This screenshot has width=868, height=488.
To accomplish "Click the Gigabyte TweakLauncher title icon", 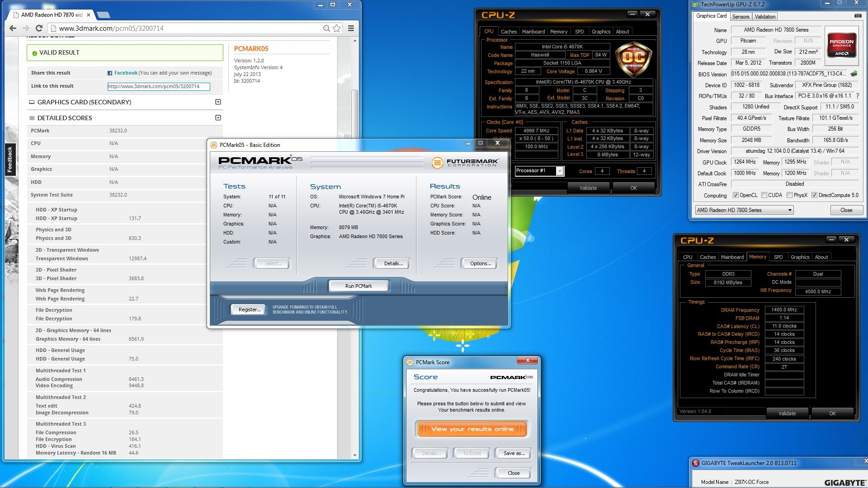I will [x=696, y=463].
